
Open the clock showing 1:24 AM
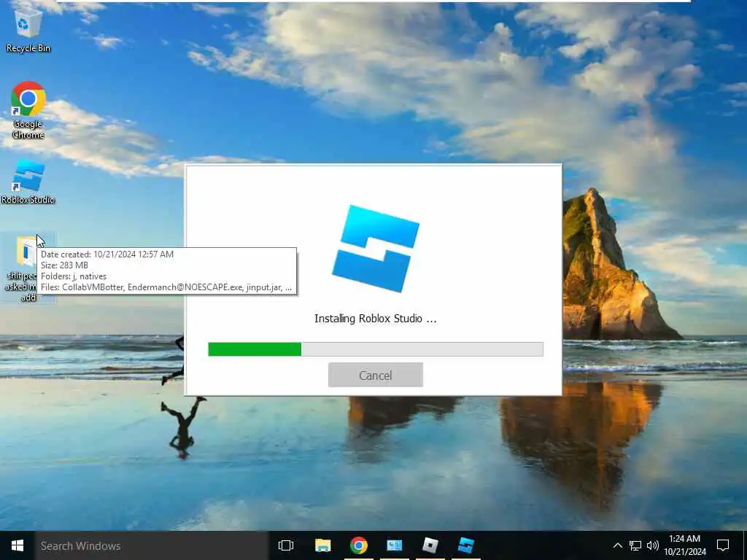click(684, 545)
